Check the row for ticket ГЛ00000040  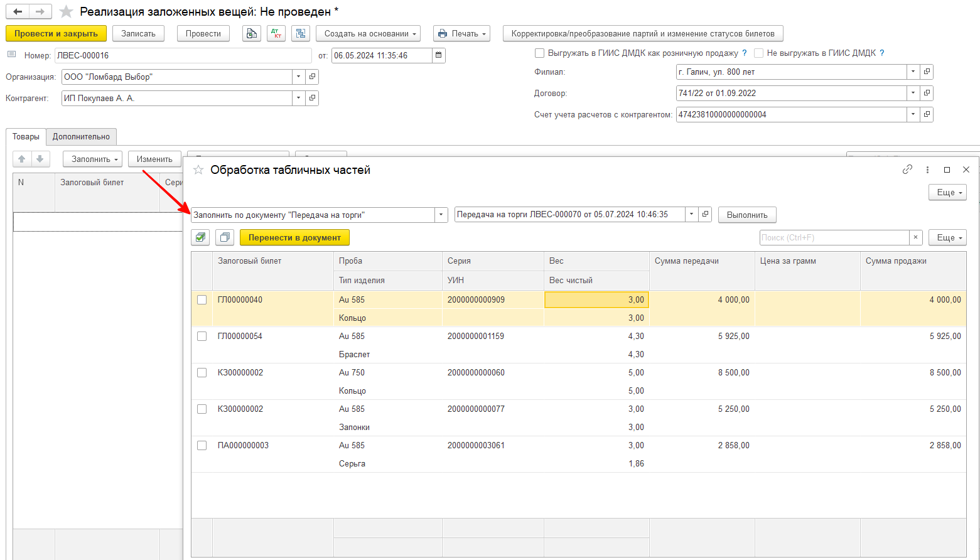point(202,299)
